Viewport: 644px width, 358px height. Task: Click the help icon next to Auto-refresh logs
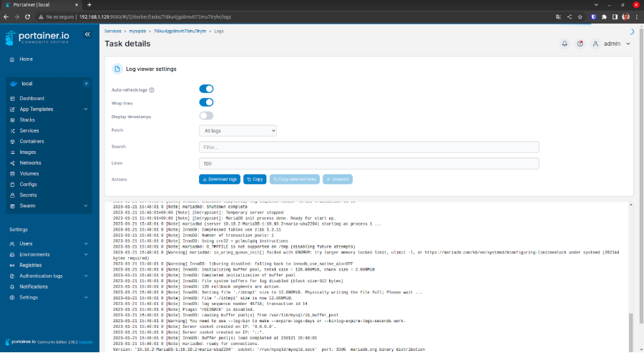(x=152, y=90)
